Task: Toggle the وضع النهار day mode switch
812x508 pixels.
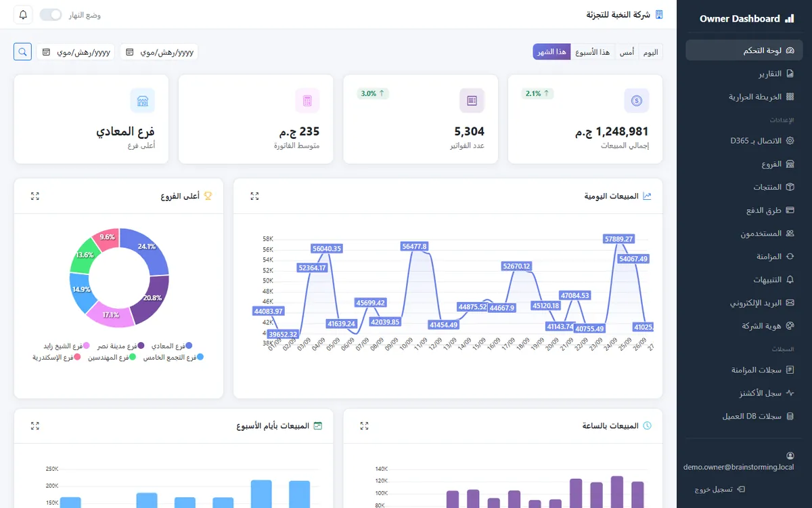Action: point(51,15)
